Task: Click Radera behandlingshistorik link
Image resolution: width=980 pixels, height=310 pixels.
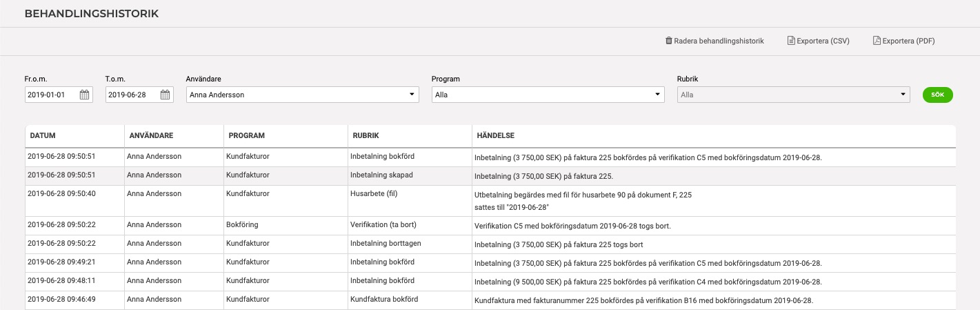Action: point(719,41)
